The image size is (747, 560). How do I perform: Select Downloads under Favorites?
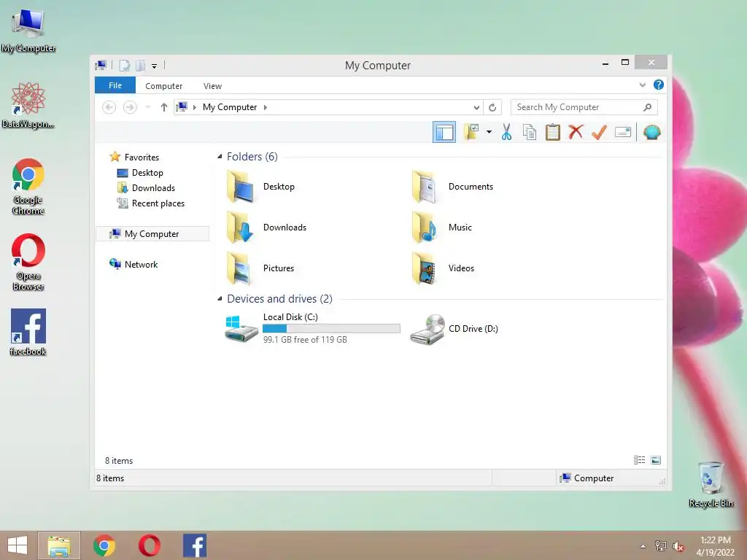(153, 187)
